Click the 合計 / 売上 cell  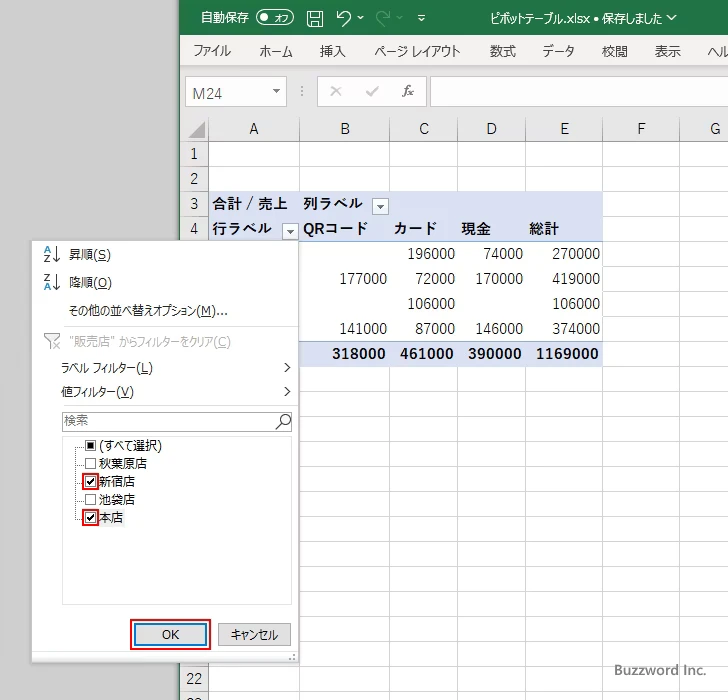point(254,204)
